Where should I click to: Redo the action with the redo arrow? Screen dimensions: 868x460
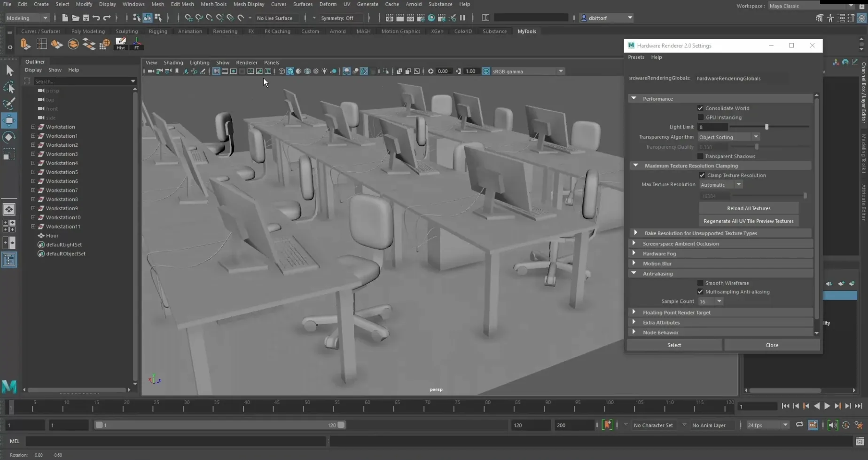(x=107, y=18)
